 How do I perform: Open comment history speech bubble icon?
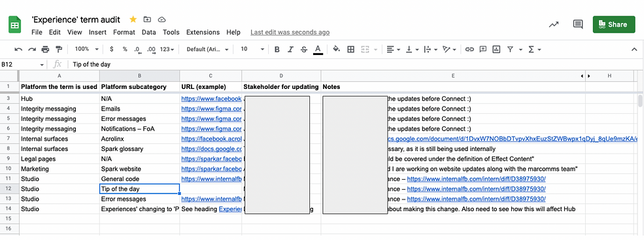578,24
